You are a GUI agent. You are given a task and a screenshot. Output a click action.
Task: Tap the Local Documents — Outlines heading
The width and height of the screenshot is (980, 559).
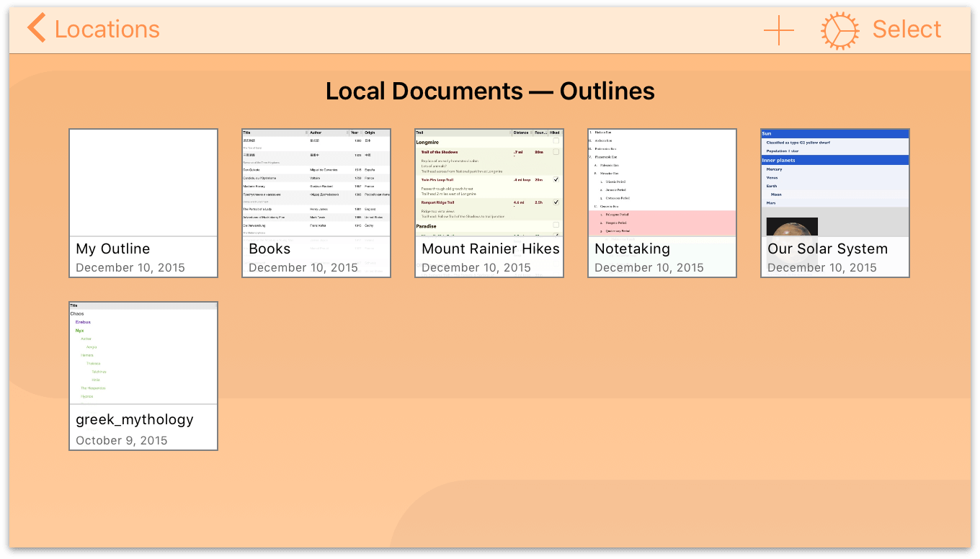490,91
